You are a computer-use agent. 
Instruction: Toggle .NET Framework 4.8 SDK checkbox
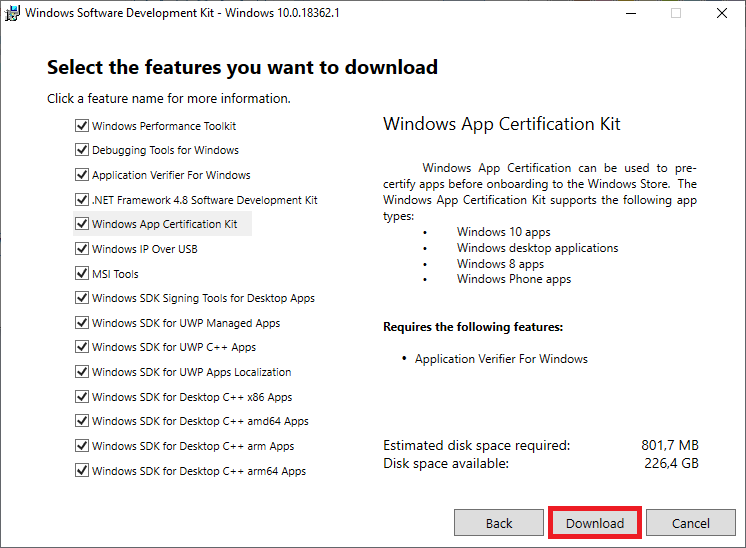tap(82, 200)
